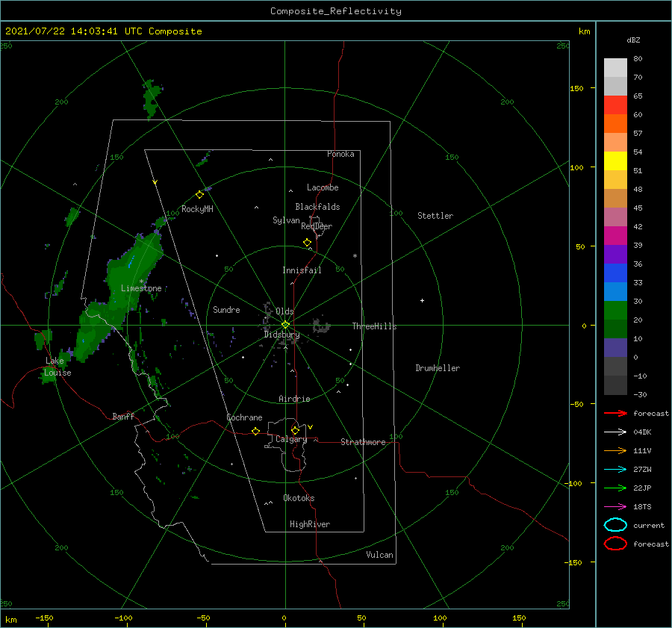
Task: Click the Drumheller city label
Action: 437,368
